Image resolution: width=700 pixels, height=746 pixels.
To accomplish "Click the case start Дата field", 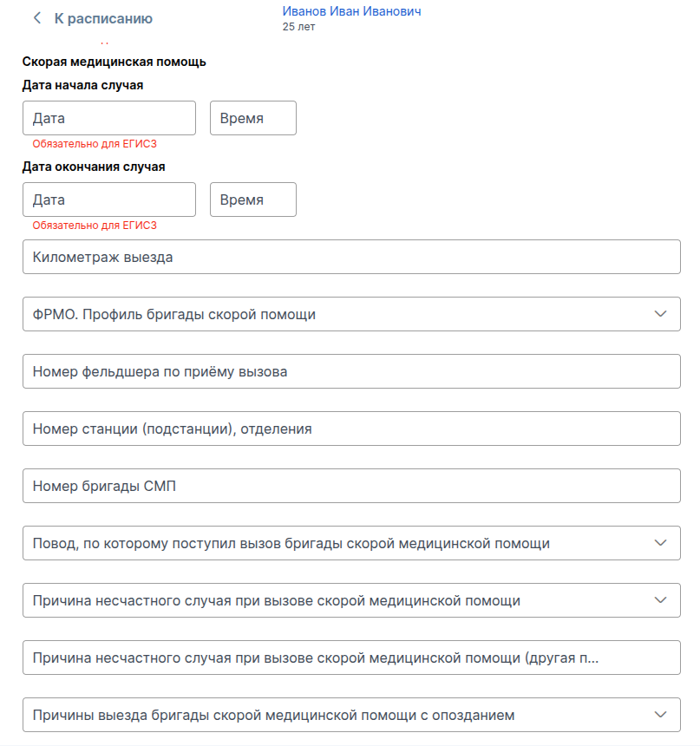I will tap(109, 118).
